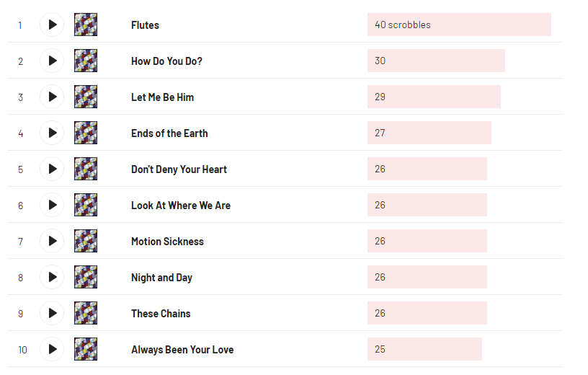The height and width of the screenshot is (375, 588).
Task: Play How Do You Do?
Action: click(x=52, y=61)
